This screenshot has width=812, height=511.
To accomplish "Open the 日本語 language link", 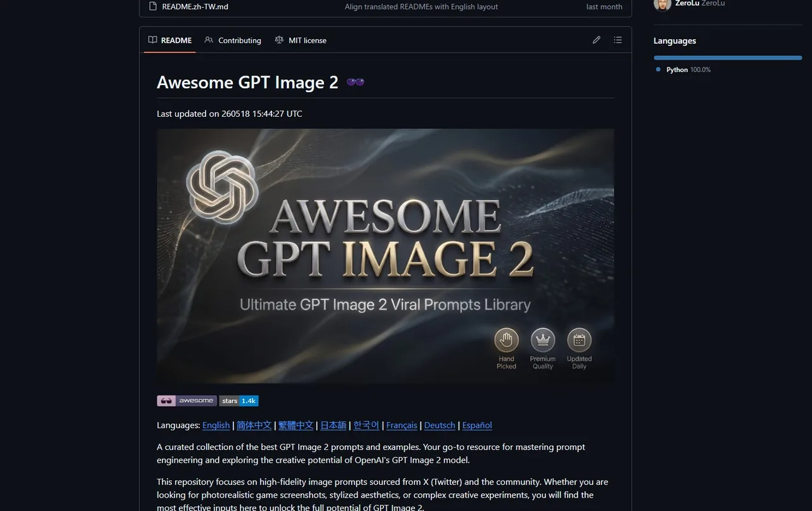I will coord(334,425).
